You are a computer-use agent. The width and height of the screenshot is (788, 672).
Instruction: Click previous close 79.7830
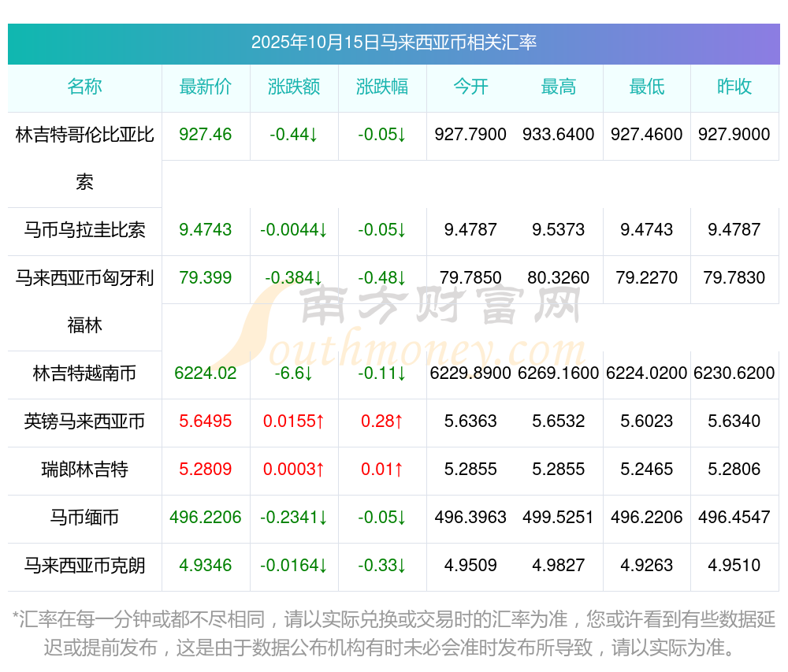coord(734,278)
